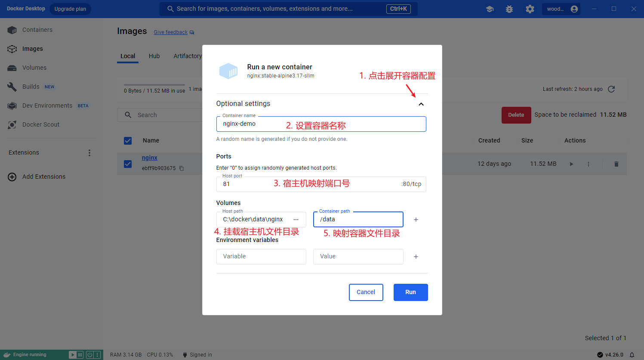Click the engine play icon in status bar
This screenshot has width=644, height=360.
73,355
